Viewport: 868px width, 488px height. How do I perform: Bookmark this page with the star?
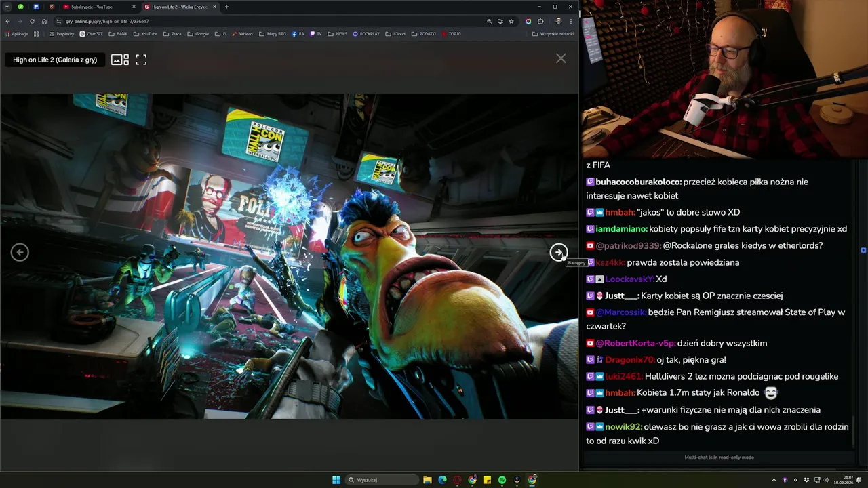(511, 21)
